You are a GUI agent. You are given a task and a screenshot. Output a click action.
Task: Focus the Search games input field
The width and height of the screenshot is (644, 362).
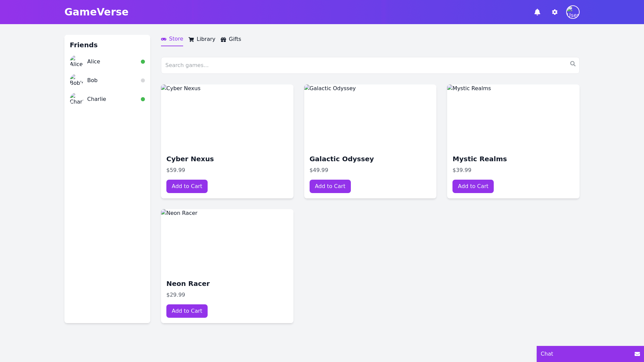pyautogui.click(x=366, y=65)
